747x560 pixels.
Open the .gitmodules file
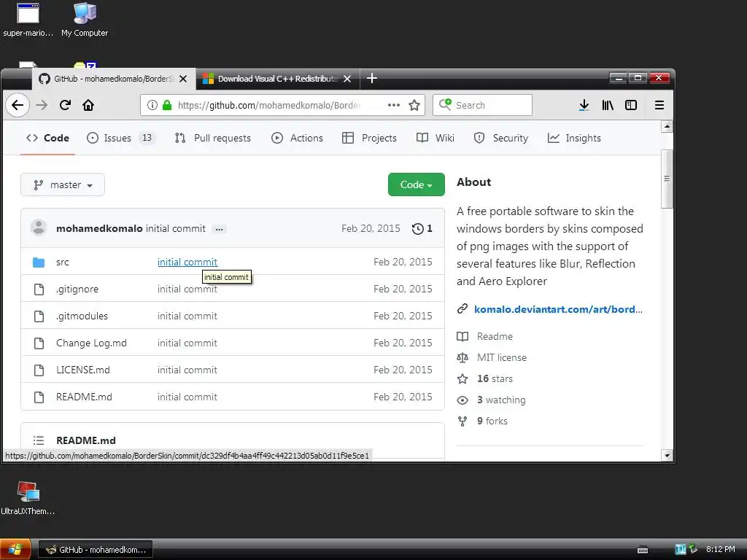coord(82,316)
